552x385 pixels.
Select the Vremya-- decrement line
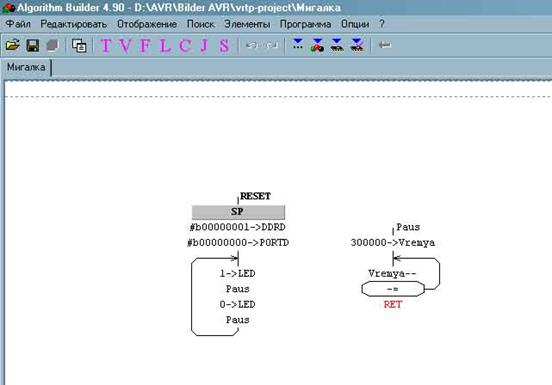coord(393,273)
